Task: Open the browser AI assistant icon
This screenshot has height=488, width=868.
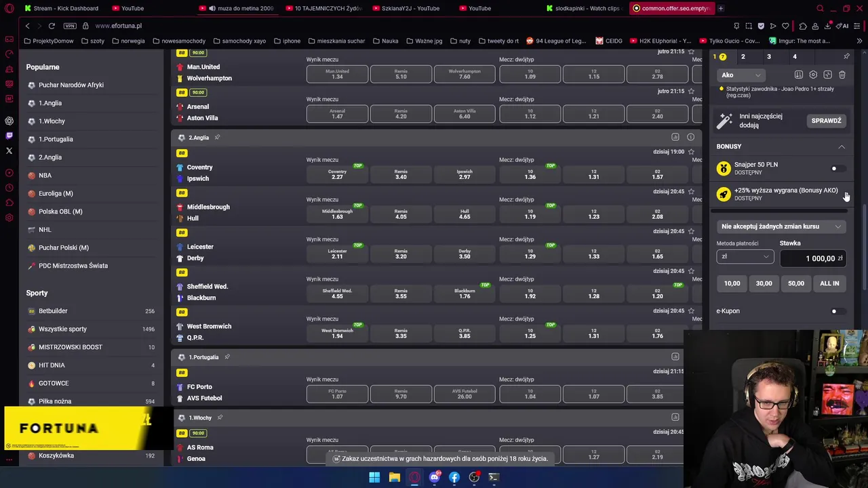Action: [x=843, y=26]
